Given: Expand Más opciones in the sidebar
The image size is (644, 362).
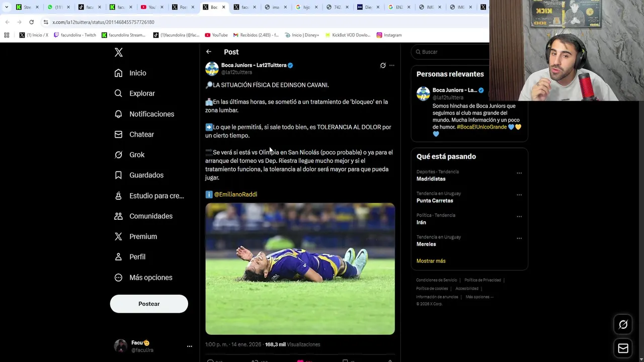Looking at the screenshot, I should 143,278.
